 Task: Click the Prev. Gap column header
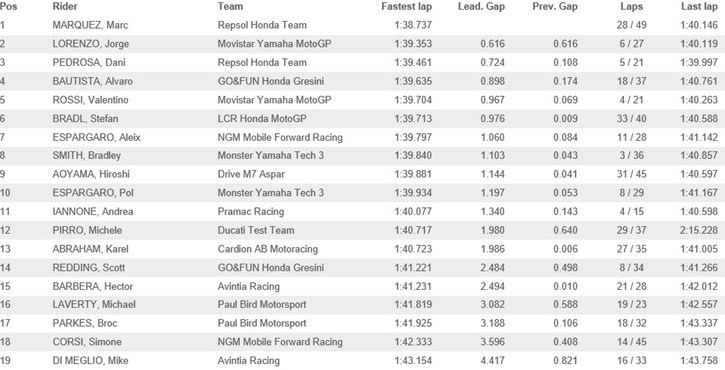pos(555,6)
